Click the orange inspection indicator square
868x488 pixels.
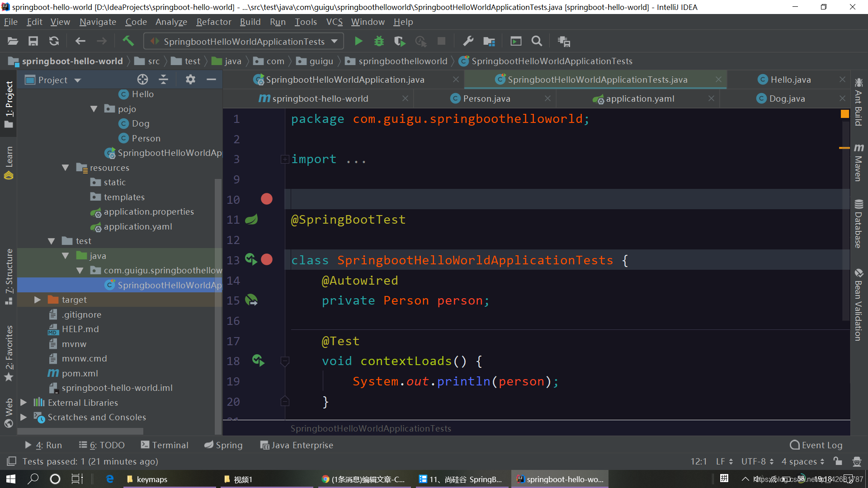pyautogui.click(x=844, y=114)
